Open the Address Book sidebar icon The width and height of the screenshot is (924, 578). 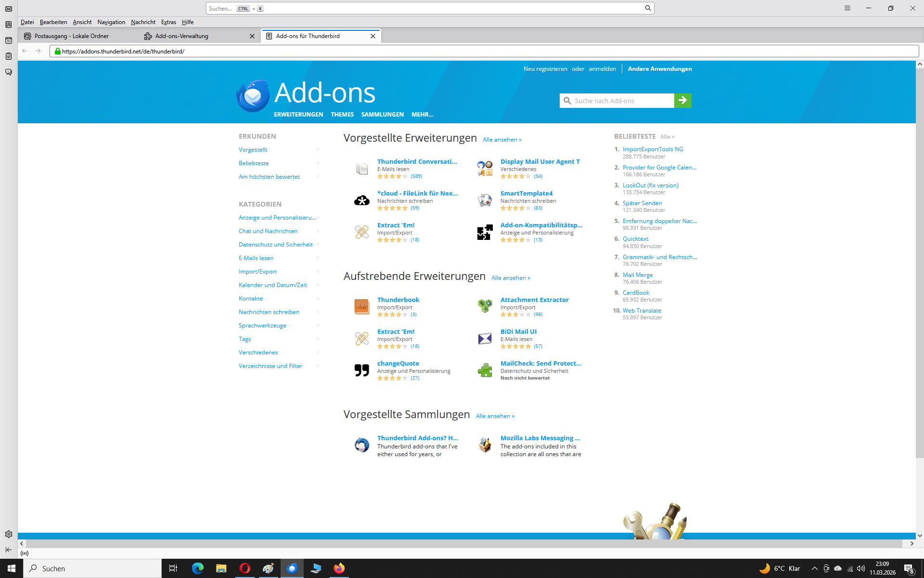click(9, 25)
